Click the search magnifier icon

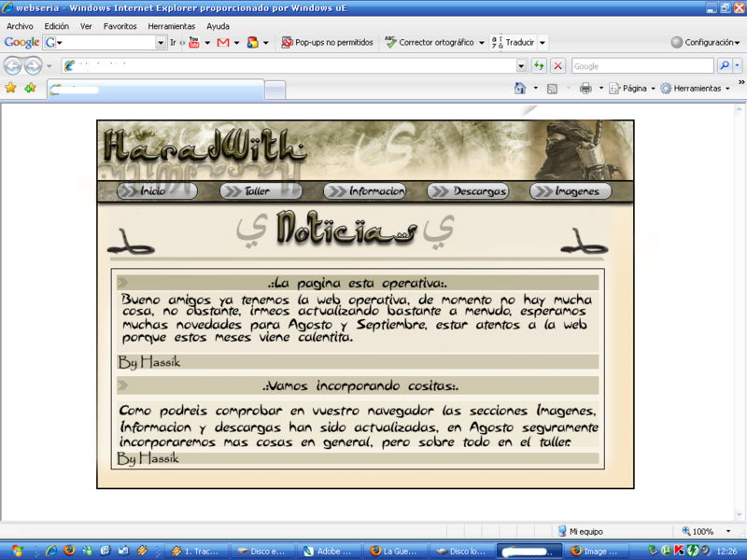[x=724, y=66]
